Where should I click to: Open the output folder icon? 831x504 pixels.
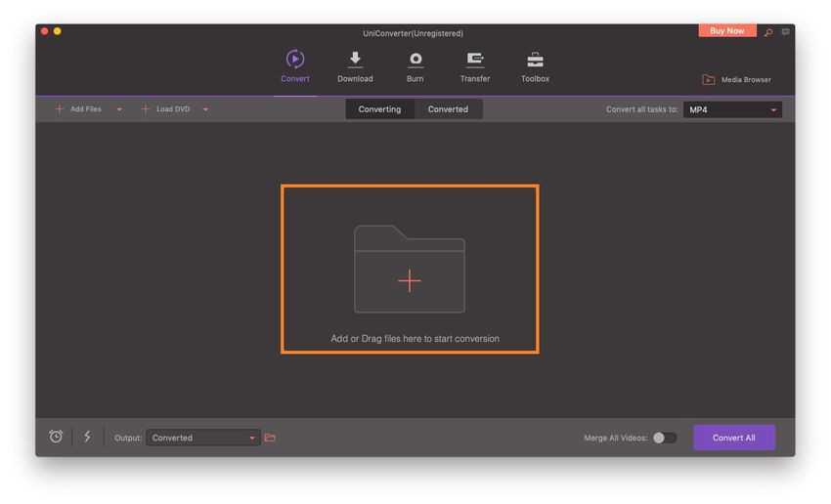270,438
